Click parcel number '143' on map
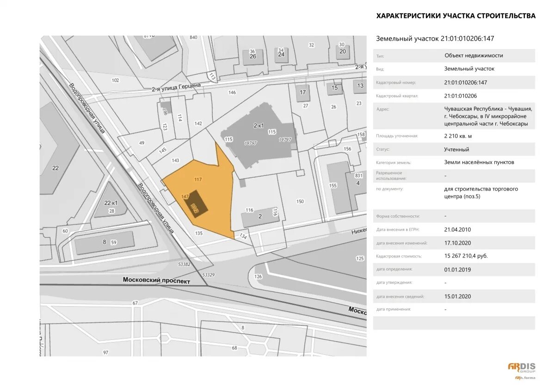Screen dimensions: 555x392 point(175,160)
